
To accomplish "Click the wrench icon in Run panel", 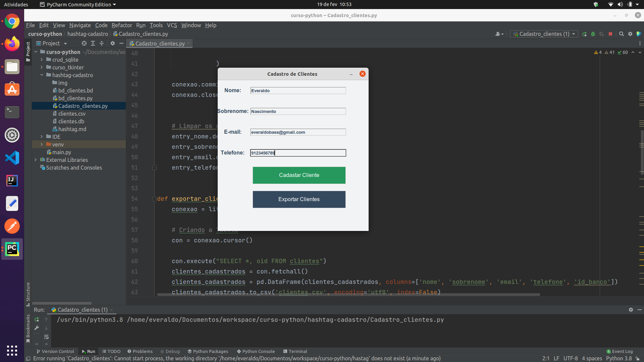I will coord(37,328).
